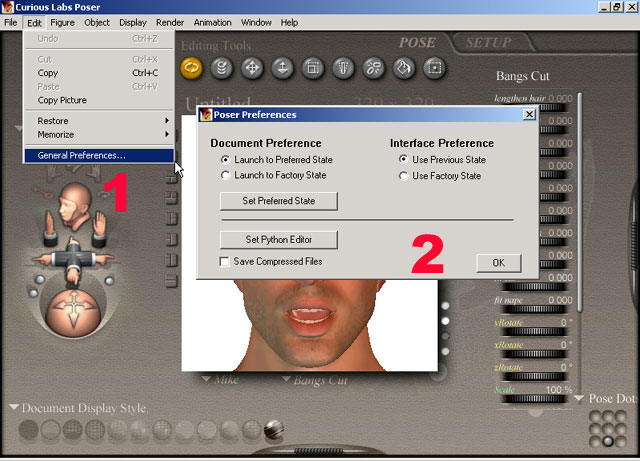This screenshot has width=640, height=461.
Task: Open the Render menu
Action: pos(170,22)
